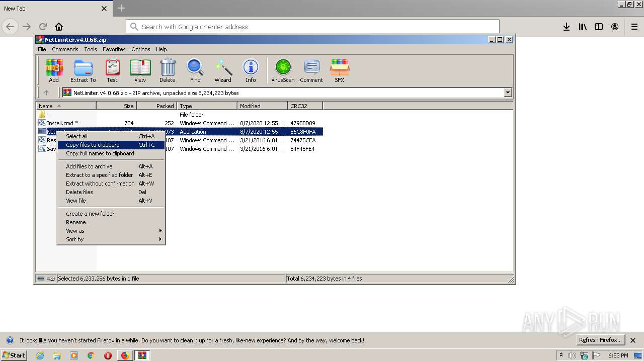This screenshot has height=362, width=644.
Task: Choose Copy files to clipboard
Action: click(111, 145)
